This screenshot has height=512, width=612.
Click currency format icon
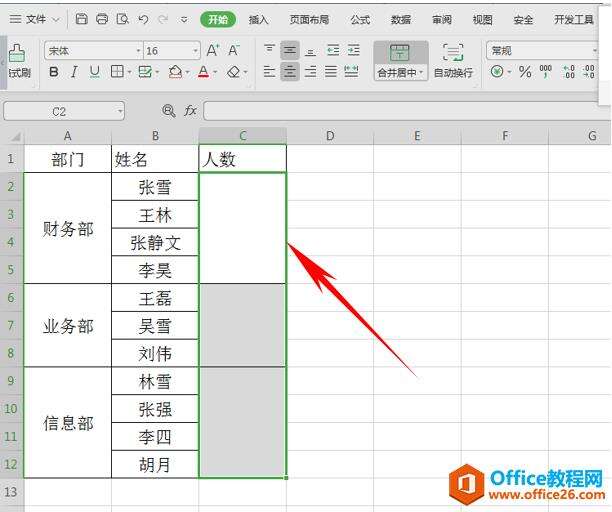click(497, 72)
